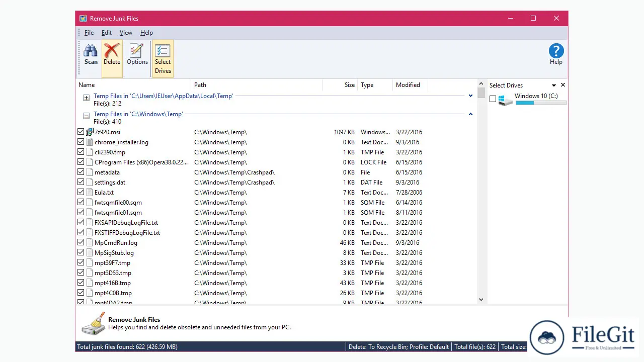Click the 7z920.msi installer file icon

(90, 132)
